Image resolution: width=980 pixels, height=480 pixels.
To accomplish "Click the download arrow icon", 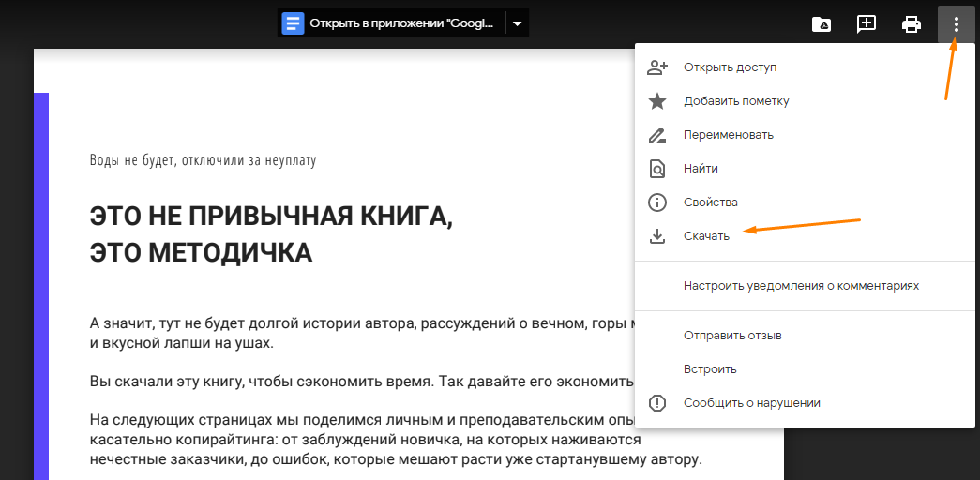I will (657, 236).
